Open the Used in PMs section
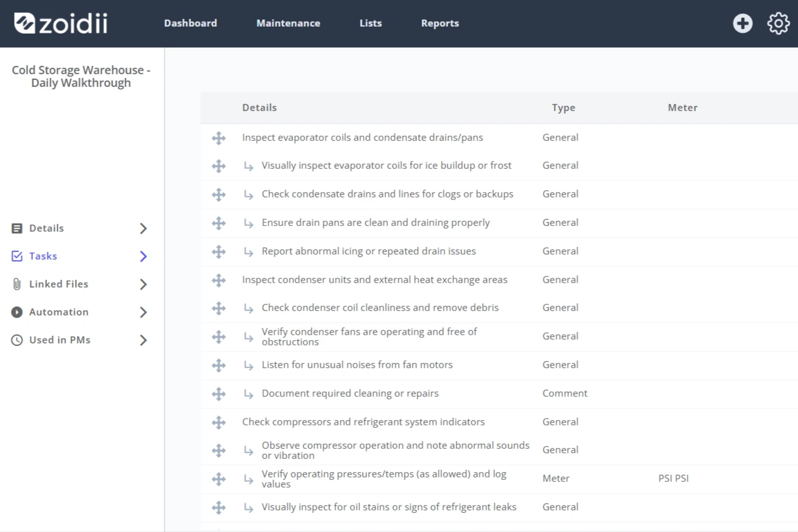798x532 pixels. (x=60, y=340)
